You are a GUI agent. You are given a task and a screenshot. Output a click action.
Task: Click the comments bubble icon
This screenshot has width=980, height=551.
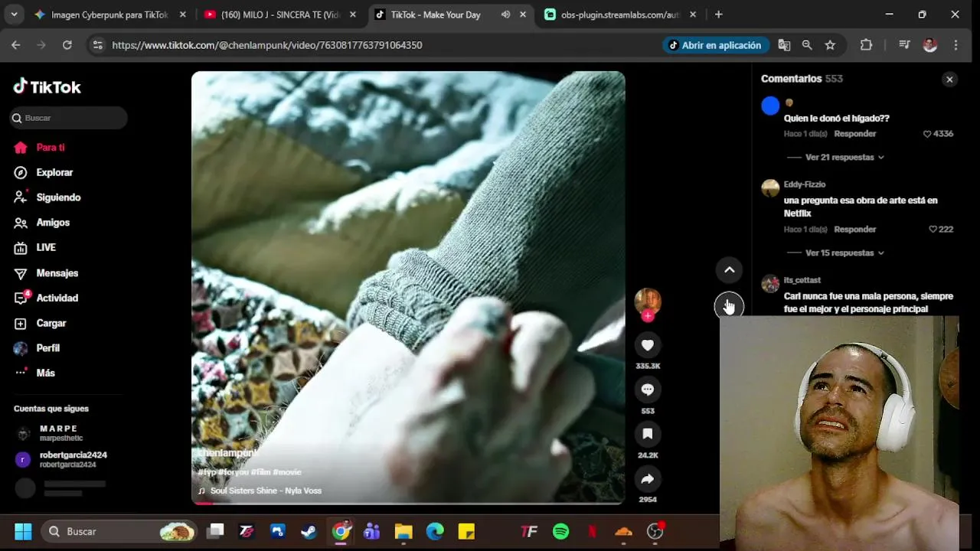[648, 390]
